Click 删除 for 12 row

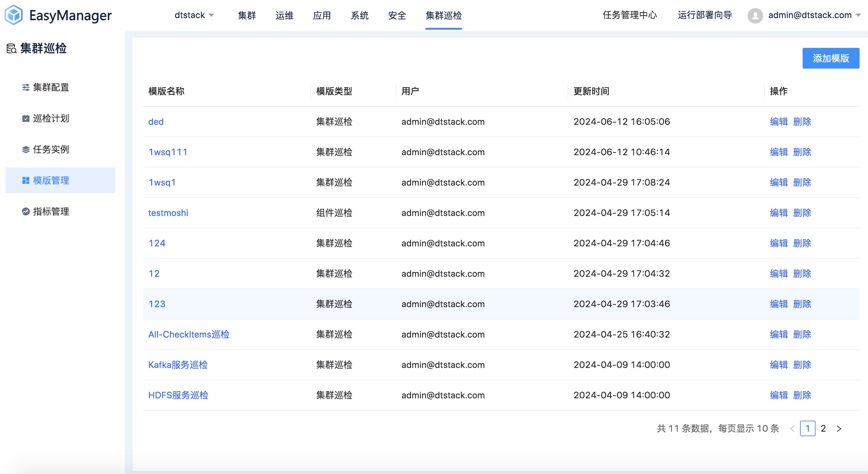point(802,273)
